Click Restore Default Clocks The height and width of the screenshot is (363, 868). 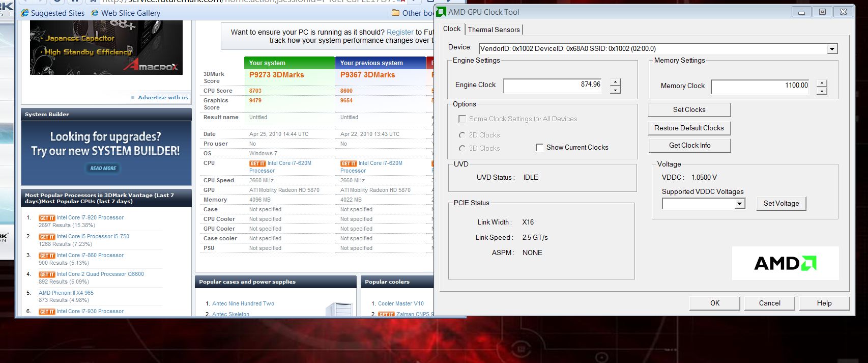tap(689, 128)
